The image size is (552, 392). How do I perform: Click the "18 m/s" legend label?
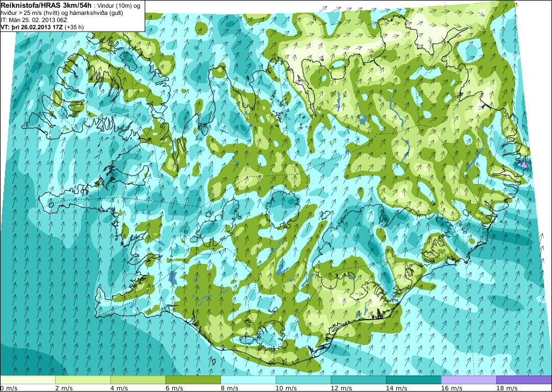click(x=507, y=388)
